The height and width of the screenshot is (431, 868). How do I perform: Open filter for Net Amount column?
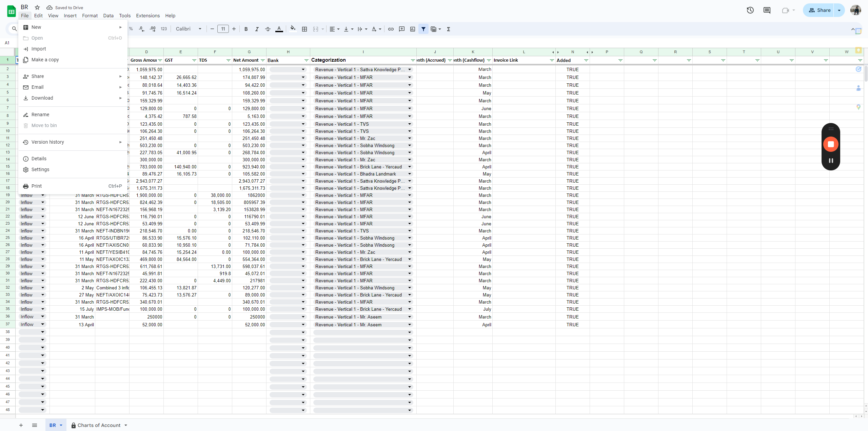262,60
